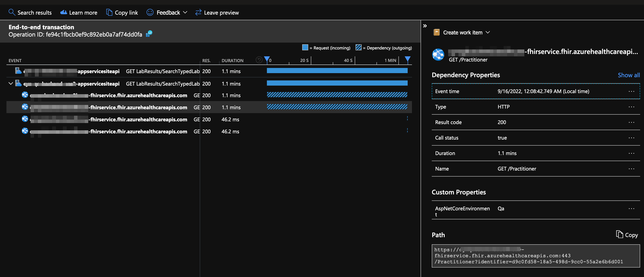The height and width of the screenshot is (277, 644).
Task: Click AspNetCoreEnvironment value Qa
Action: tap(501, 209)
